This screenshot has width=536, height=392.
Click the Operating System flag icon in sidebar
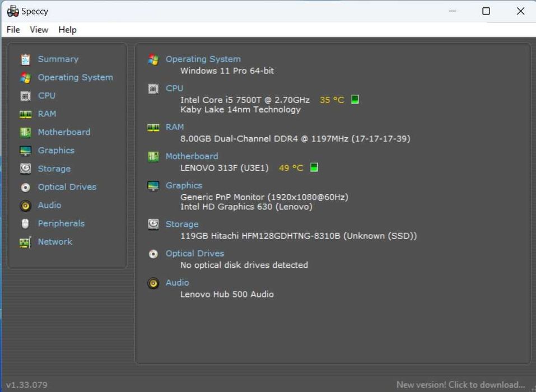click(x=25, y=78)
